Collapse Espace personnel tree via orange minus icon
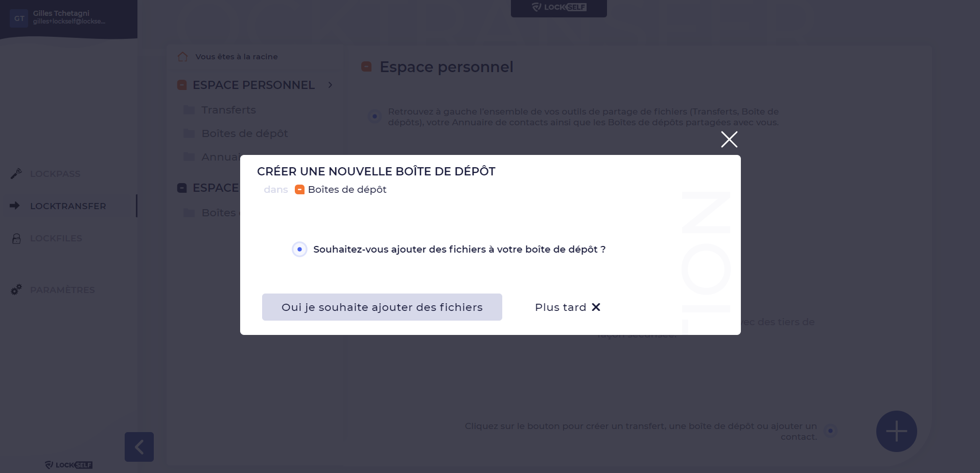The image size is (980, 473). click(182, 85)
